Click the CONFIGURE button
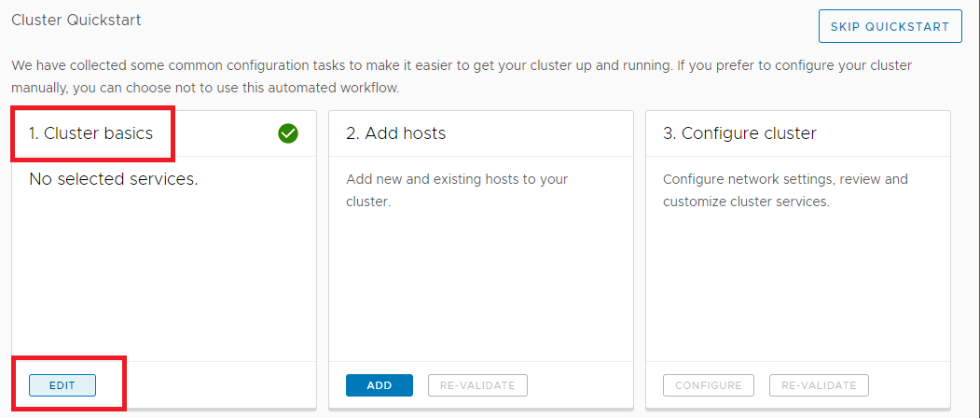Screen dimensions: 980x418 click(708, 385)
